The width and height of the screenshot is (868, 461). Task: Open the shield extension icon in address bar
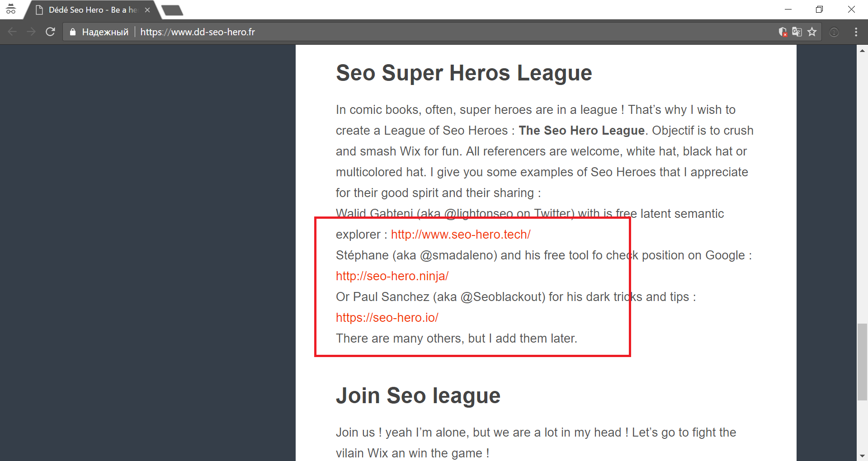783,32
